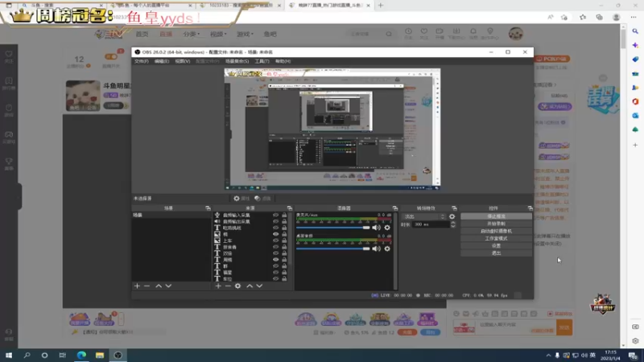Toggle visibility of 音频输出采集 source
The image size is (644, 362).
pyautogui.click(x=275, y=221)
